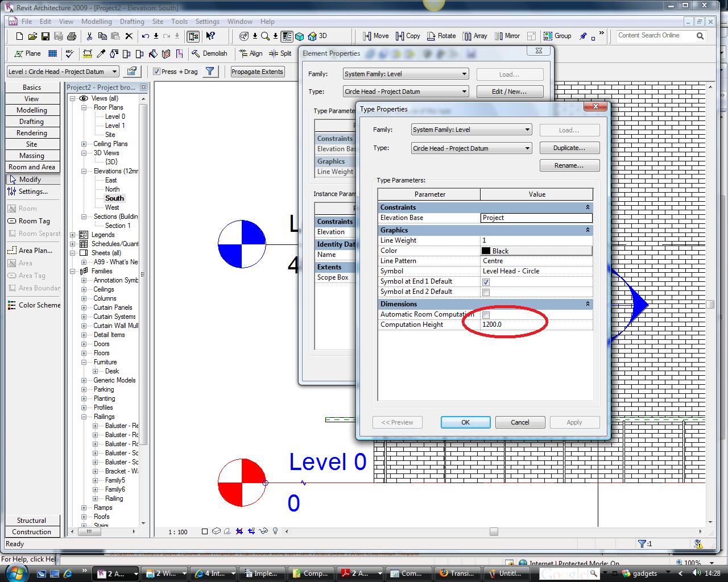This screenshot has height=582, width=728.
Task: Toggle Symbol at End 1 Default checkbox
Action: click(x=486, y=282)
